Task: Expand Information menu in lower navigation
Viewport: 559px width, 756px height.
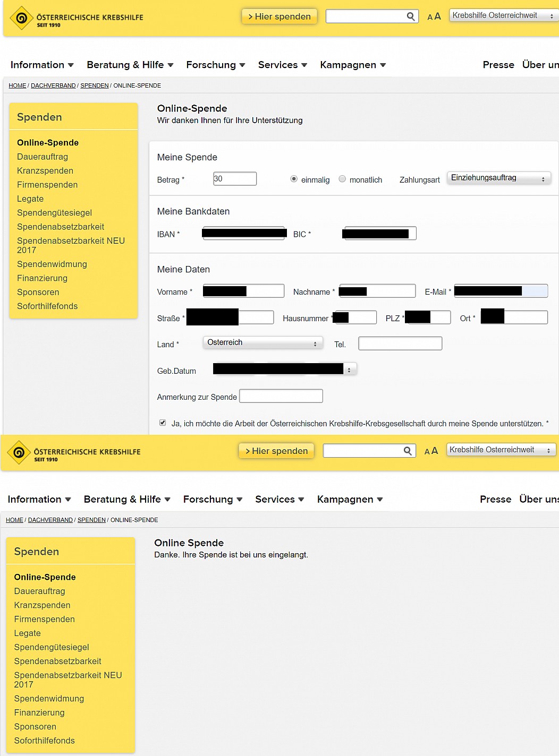Action: [39, 499]
